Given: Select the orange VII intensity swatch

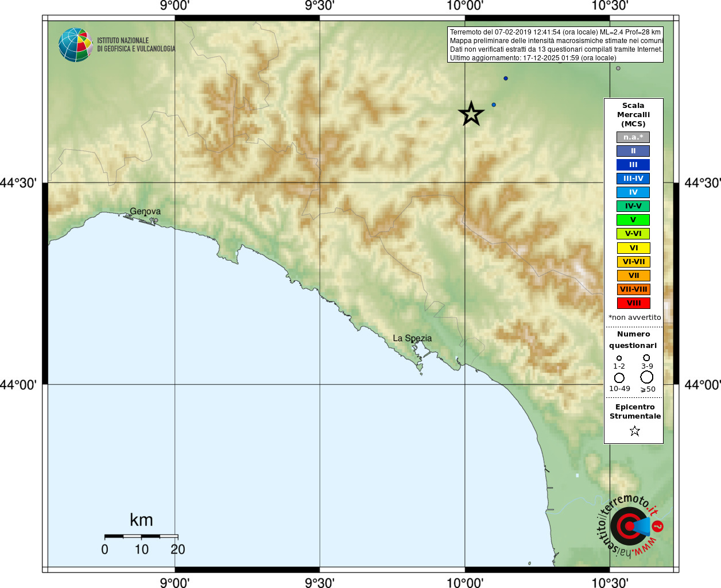Looking at the screenshot, I should point(633,276).
